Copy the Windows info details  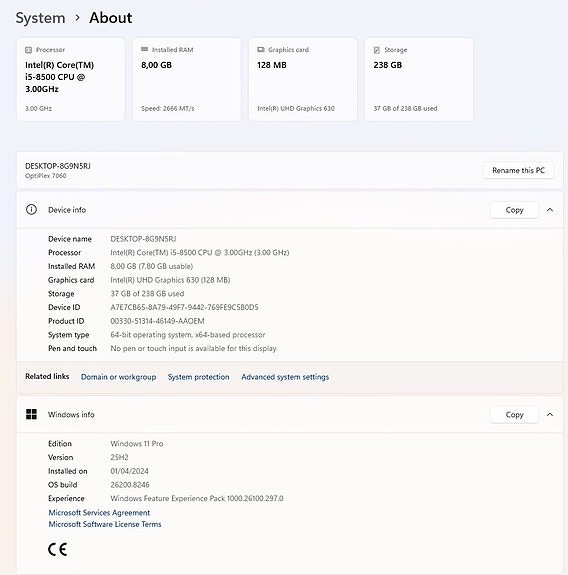(514, 414)
